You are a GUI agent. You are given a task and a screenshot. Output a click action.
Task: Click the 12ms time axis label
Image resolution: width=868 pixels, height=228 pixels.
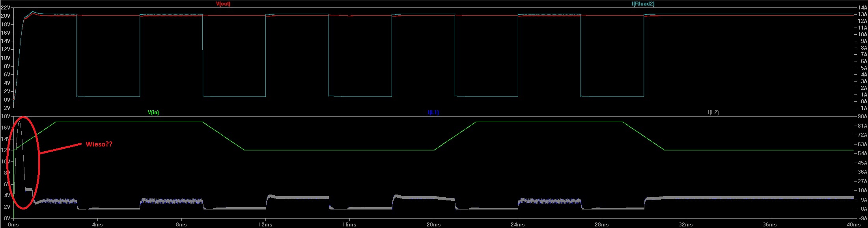(265, 224)
